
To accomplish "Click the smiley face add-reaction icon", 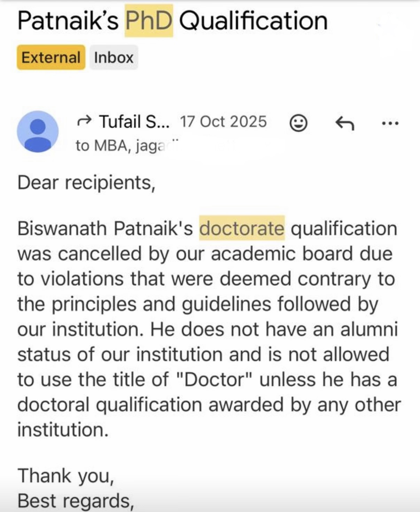I will (298, 122).
